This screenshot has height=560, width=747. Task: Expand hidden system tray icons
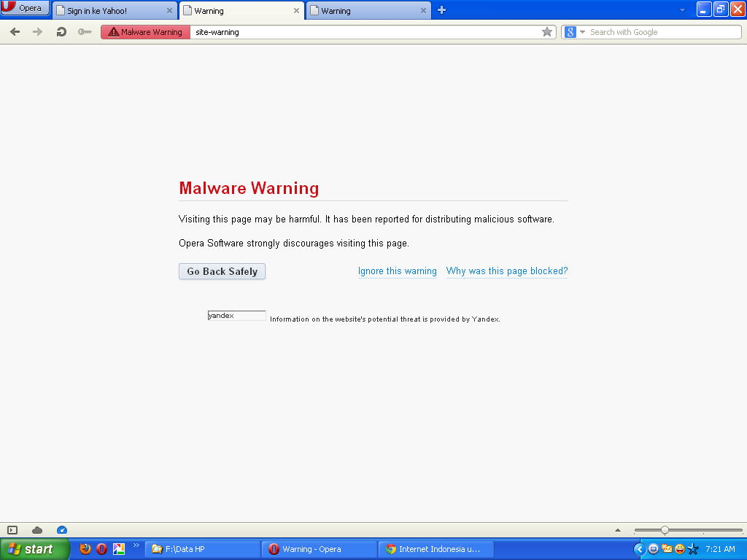tap(640, 549)
